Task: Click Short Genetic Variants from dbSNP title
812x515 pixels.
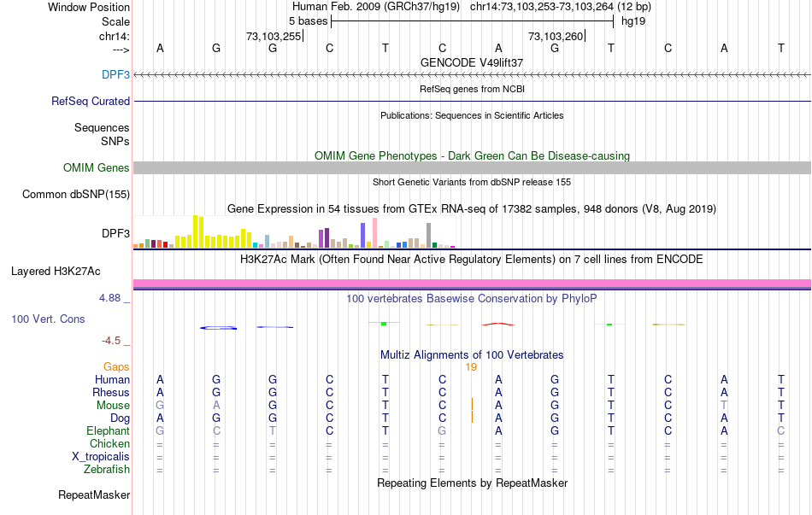Action: [472, 182]
